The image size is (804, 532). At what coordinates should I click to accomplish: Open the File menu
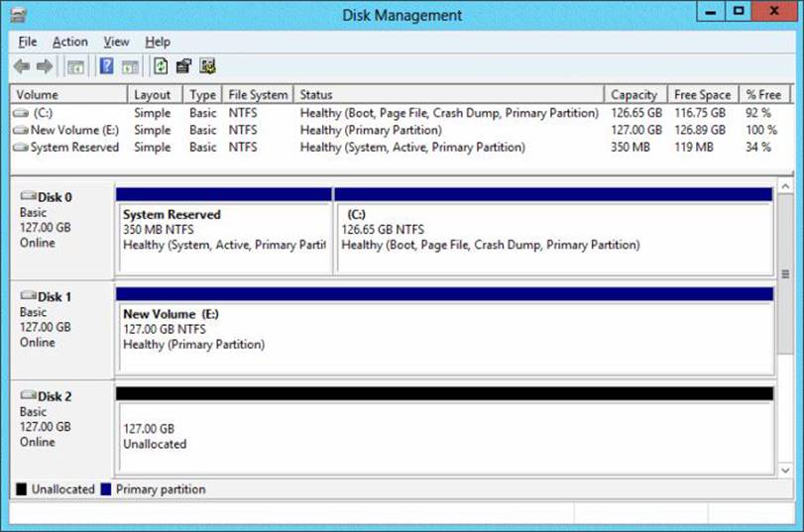[x=27, y=42]
